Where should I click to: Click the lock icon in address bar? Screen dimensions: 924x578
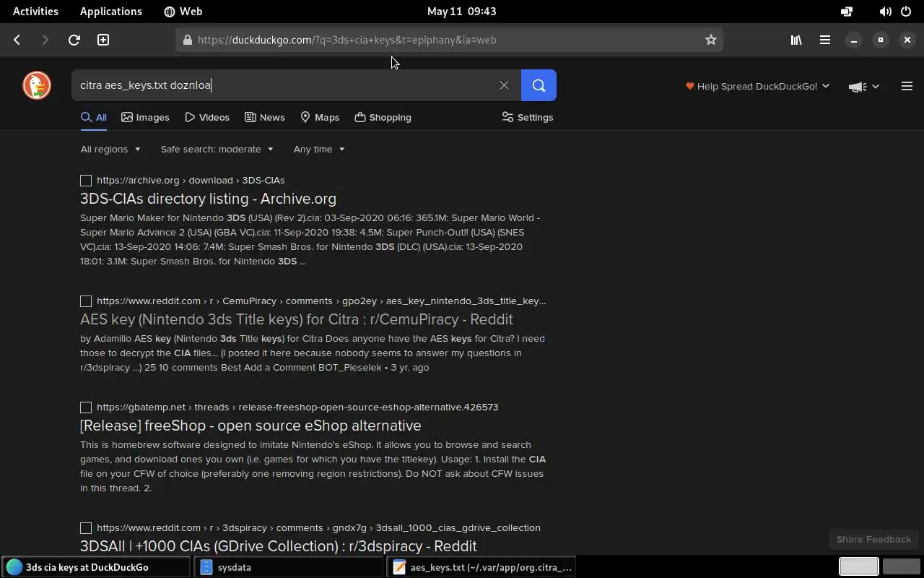(x=188, y=40)
